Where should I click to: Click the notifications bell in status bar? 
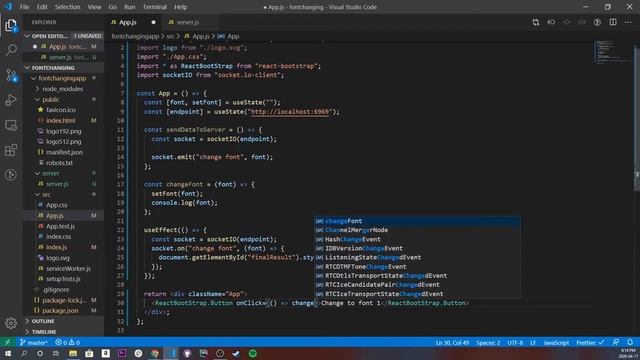tap(630, 342)
